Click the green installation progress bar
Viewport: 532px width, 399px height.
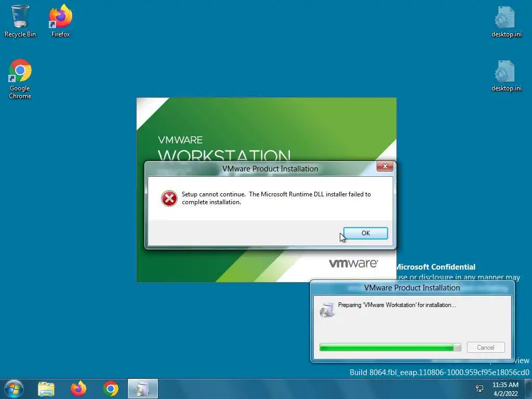point(390,347)
